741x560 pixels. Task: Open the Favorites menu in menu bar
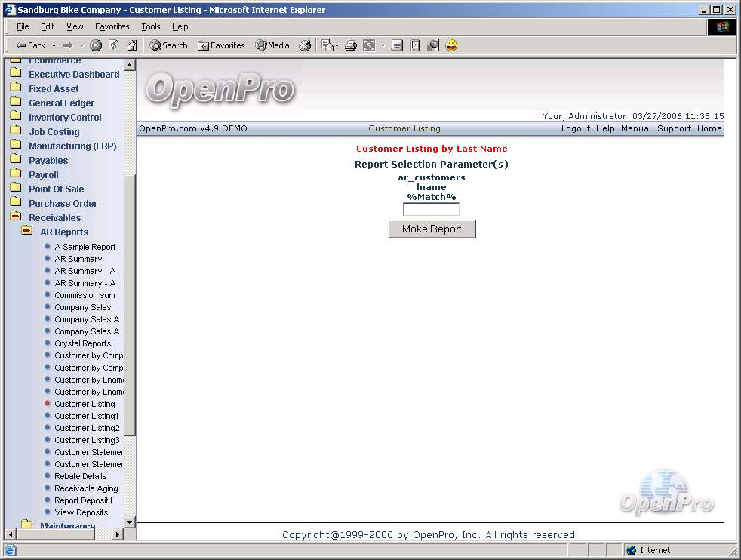coord(112,26)
